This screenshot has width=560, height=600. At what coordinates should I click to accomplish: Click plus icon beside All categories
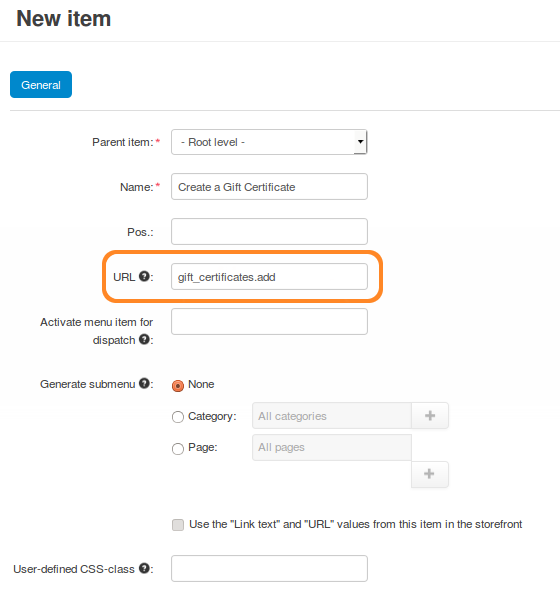pyautogui.click(x=430, y=416)
